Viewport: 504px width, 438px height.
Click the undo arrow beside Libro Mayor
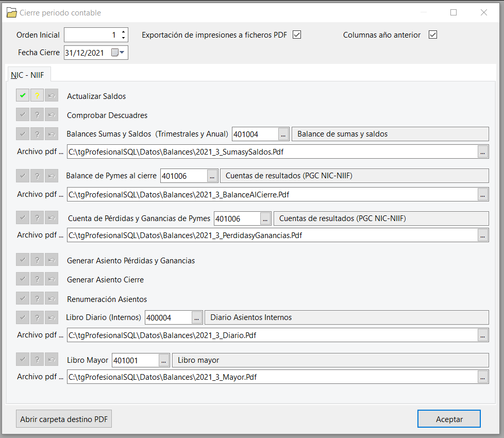click(x=52, y=359)
